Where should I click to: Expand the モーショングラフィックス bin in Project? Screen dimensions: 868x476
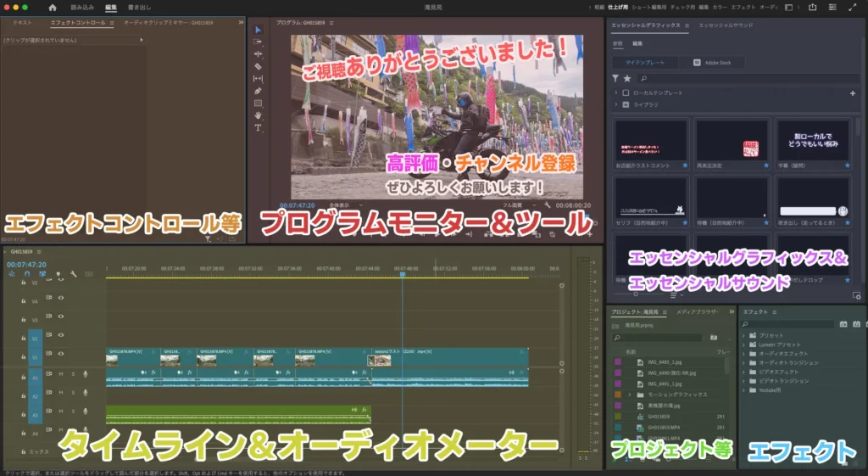click(630, 395)
